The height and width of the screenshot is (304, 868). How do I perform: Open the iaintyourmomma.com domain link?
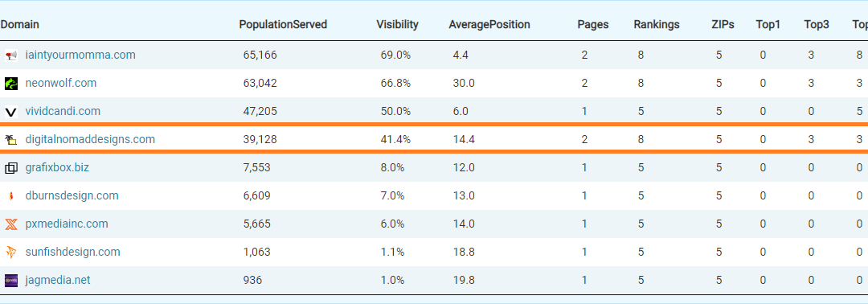pyautogui.click(x=80, y=55)
